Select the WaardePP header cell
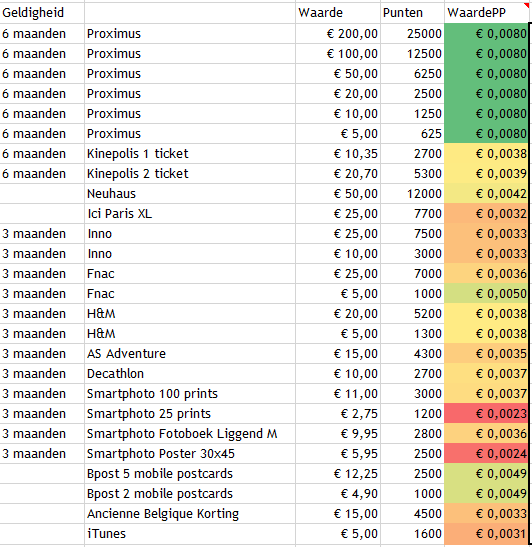Viewport: 532px width, 547px height. tap(487, 13)
